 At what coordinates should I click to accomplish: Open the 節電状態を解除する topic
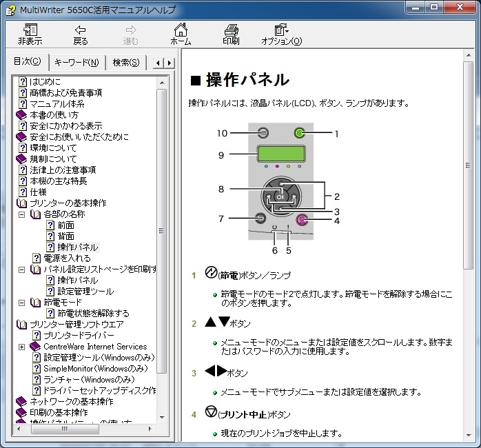click(x=93, y=314)
